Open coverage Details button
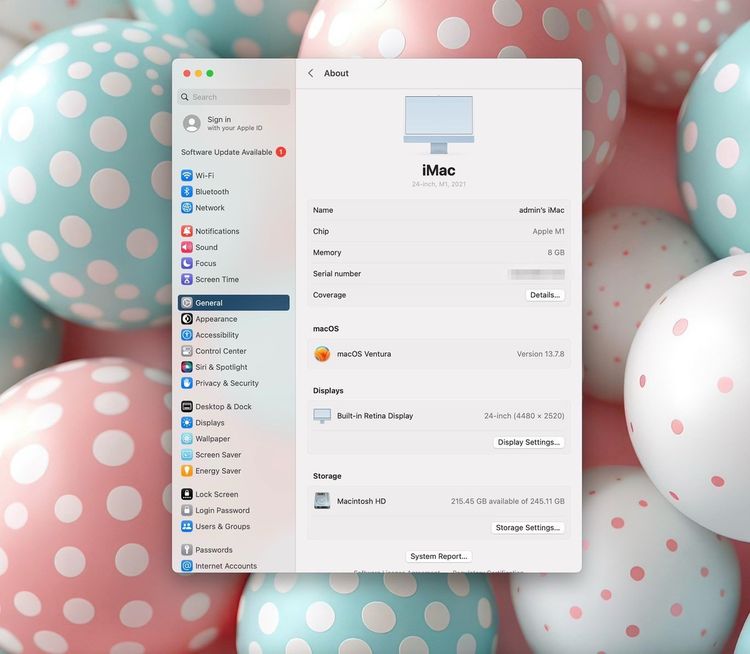The height and width of the screenshot is (654, 750). coord(545,295)
